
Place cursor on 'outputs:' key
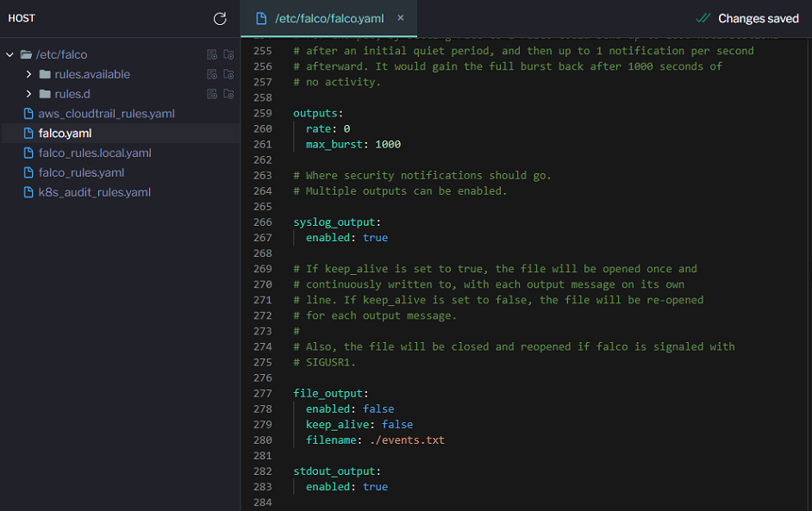318,114
